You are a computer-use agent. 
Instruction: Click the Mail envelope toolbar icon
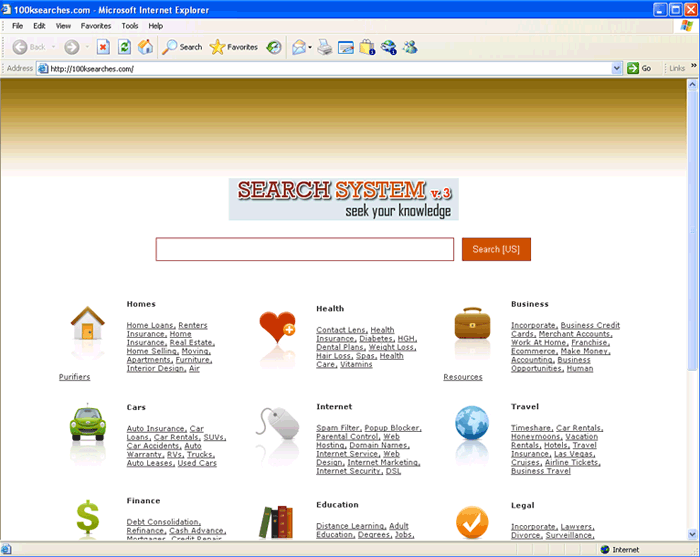tap(298, 47)
